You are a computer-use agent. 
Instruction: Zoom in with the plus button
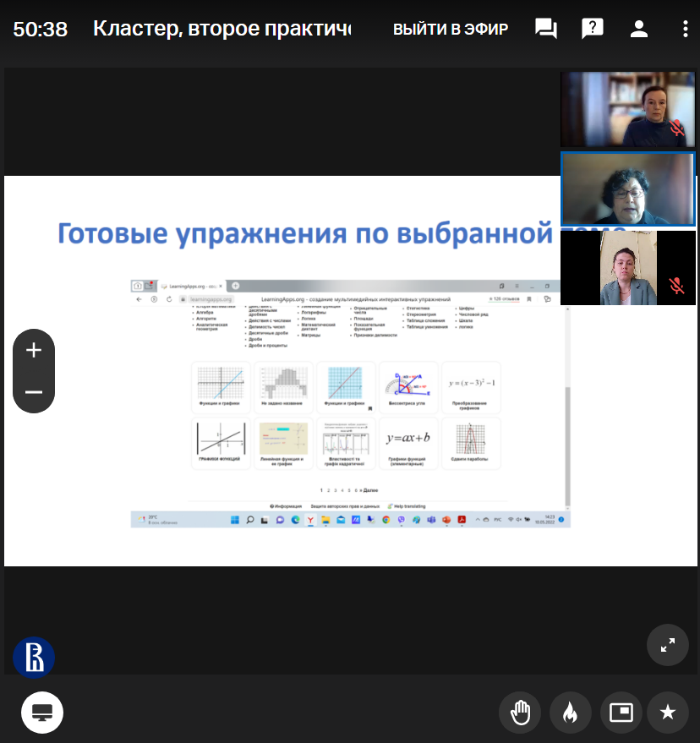click(34, 350)
